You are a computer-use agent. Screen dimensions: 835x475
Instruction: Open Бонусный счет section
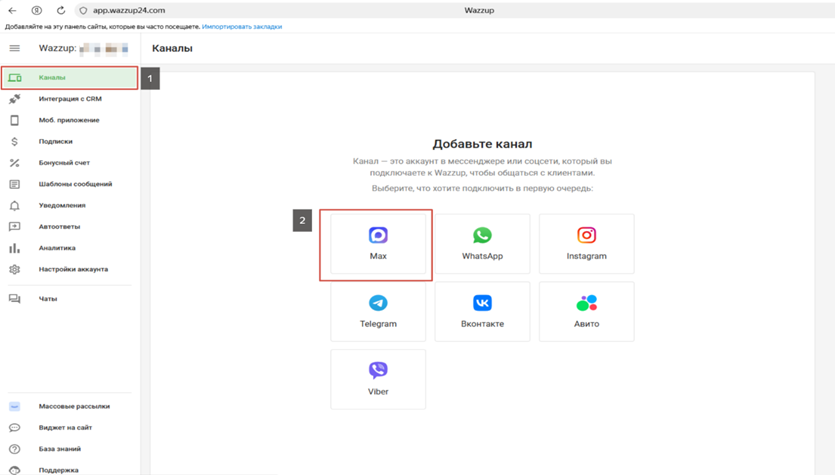click(x=64, y=163)
